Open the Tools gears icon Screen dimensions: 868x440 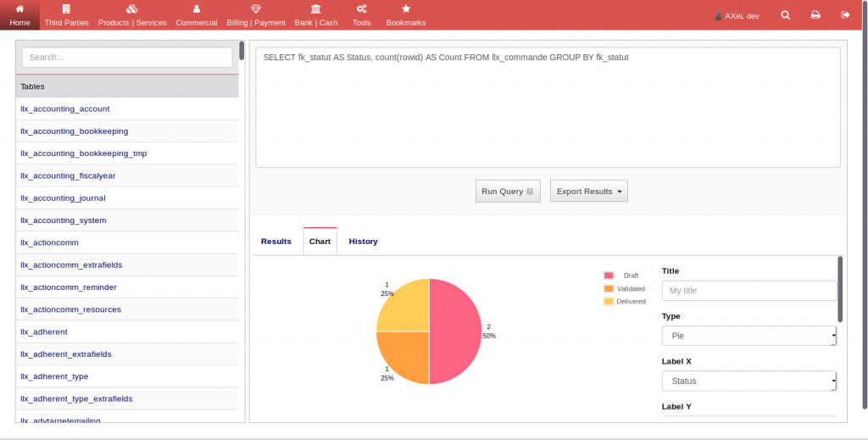[362, 8]
